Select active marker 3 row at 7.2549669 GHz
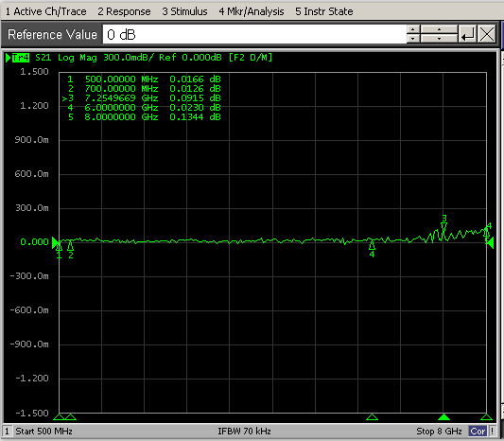Screen dimensions: 504x441 tap(142, 98)
